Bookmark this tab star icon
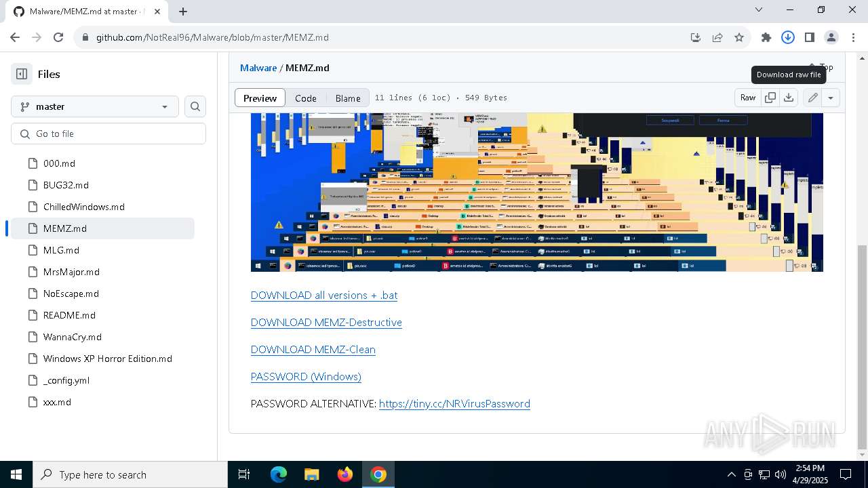This screenshot has width=868, height=488. (738, 37)
